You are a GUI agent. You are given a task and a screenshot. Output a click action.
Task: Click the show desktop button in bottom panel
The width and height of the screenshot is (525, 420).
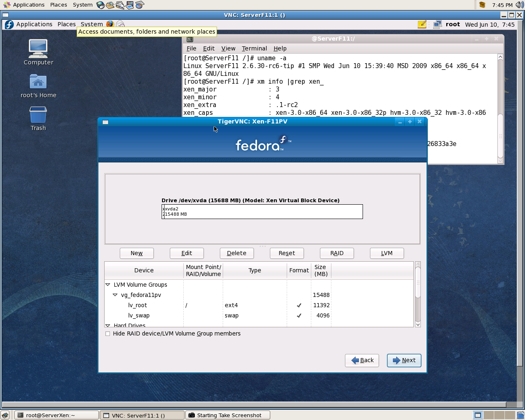click(5, 415)
